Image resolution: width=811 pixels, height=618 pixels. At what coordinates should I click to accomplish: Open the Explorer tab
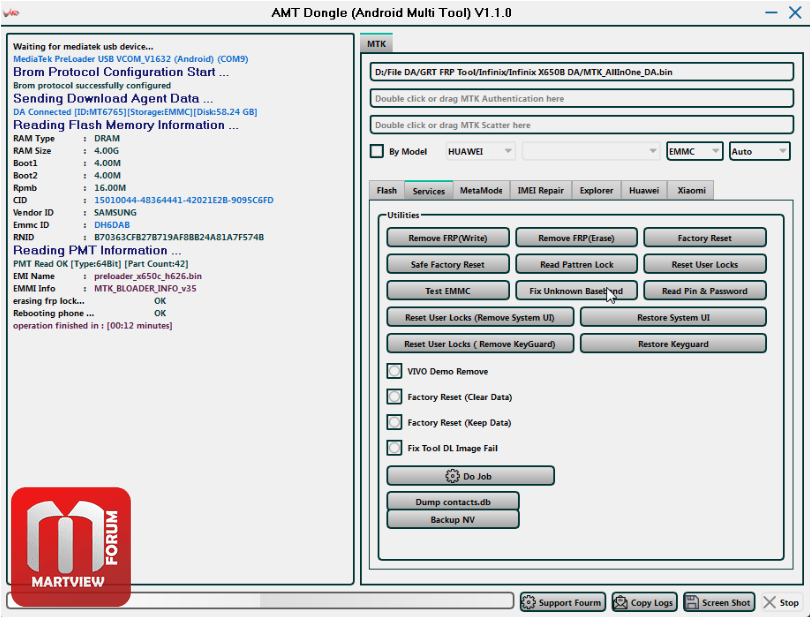(596, 190)
